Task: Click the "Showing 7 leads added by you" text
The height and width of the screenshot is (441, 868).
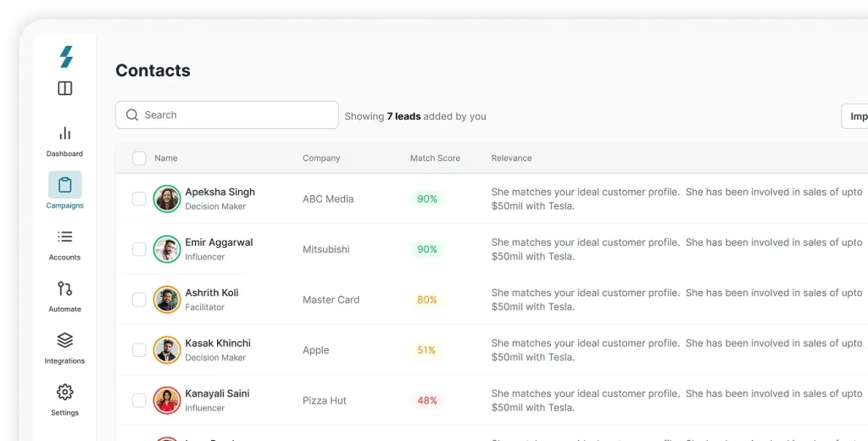Action: [x=415, y=116]
